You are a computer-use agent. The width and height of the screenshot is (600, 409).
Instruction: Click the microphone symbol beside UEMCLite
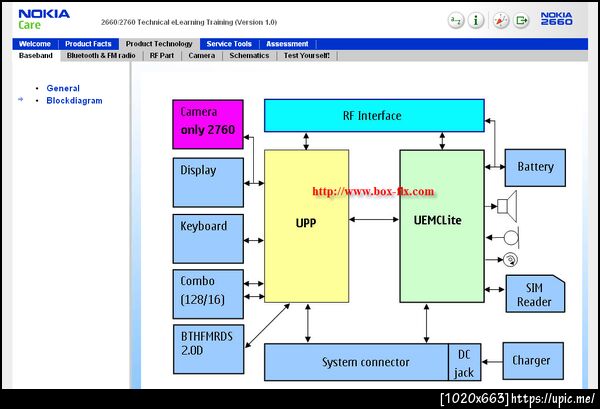click(512, 237)
